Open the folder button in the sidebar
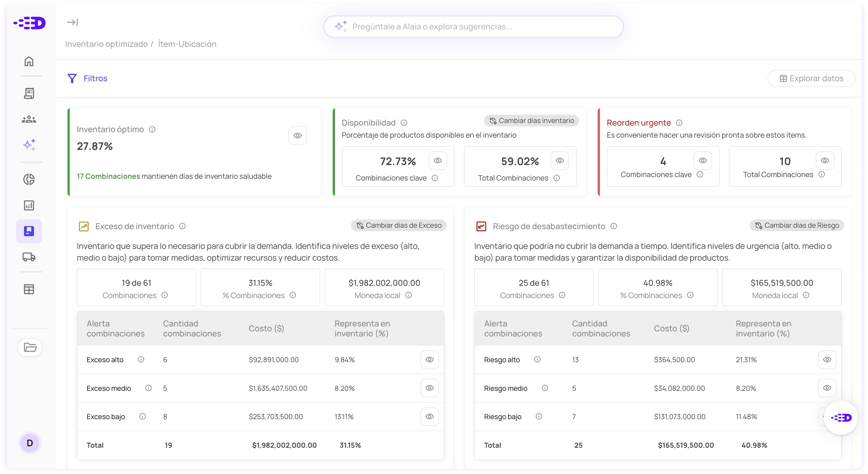This screenshot has width=868, height=474. click(30, 347)
